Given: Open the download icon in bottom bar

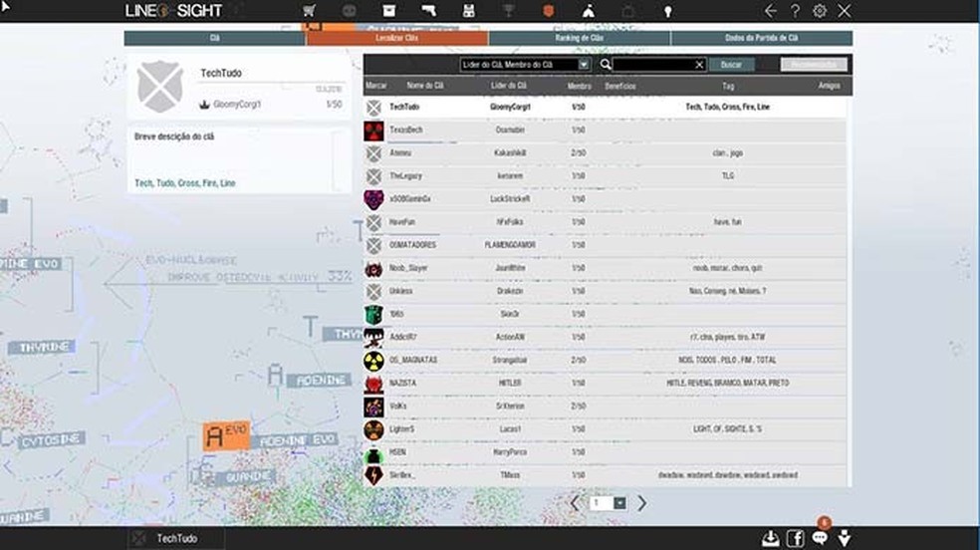Looking at the screenshot, I should pos(771,538).
